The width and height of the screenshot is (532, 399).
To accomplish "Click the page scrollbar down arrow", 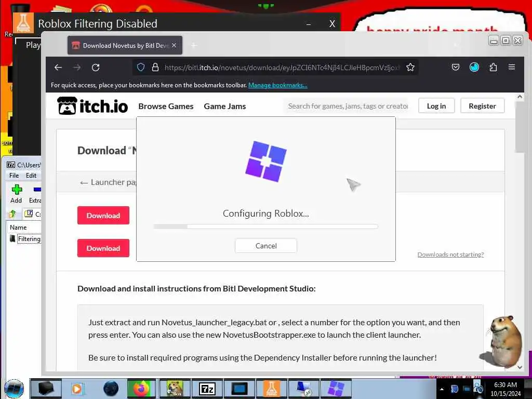I will click(x=520, y=367).
